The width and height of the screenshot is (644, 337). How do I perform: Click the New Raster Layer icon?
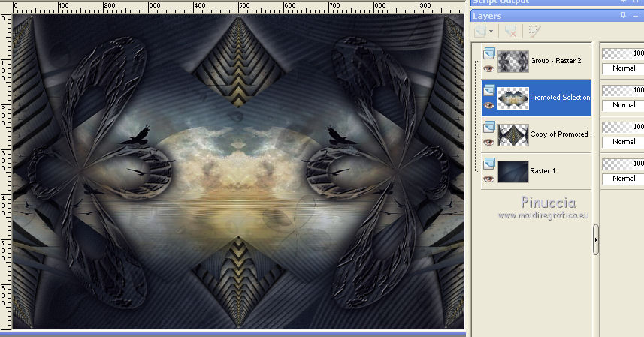(480, 32)
